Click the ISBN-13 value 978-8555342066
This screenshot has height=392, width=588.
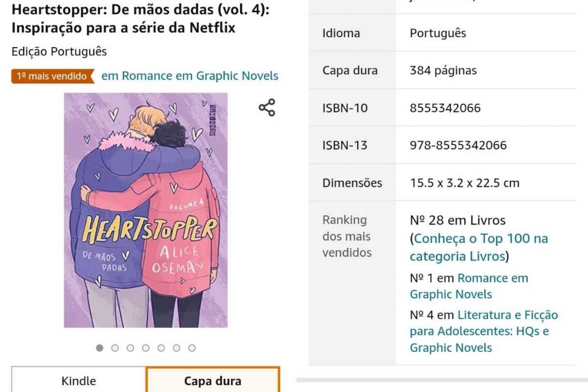458,145
